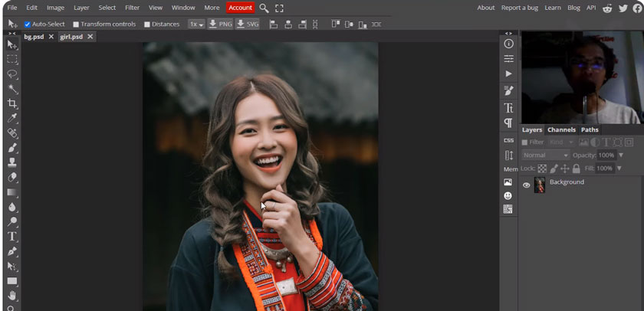Viewport: 644px width, 311px height.
Task: Select the Eyedropper tool
Action: click(12, 118)
